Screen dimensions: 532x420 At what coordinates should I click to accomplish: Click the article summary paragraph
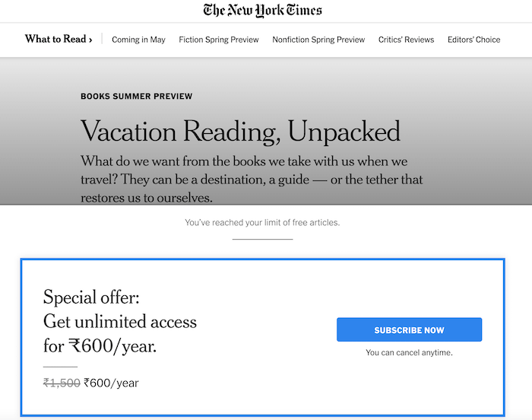[x=252, y=180]
